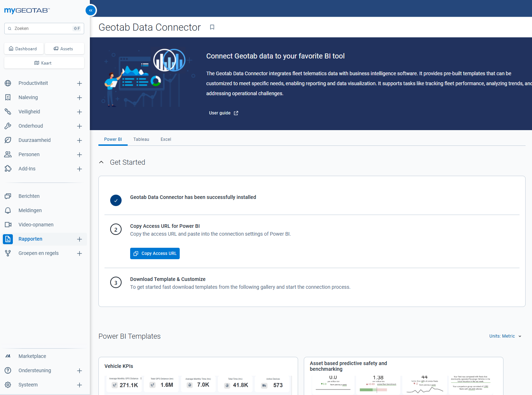Expand Systeem with its plus sign

[x=80, y=385]
